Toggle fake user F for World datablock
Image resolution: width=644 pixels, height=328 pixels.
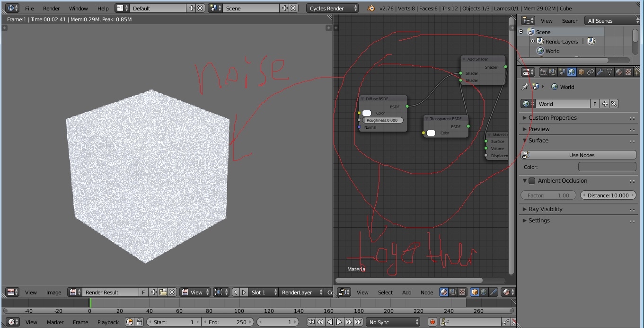595,104
